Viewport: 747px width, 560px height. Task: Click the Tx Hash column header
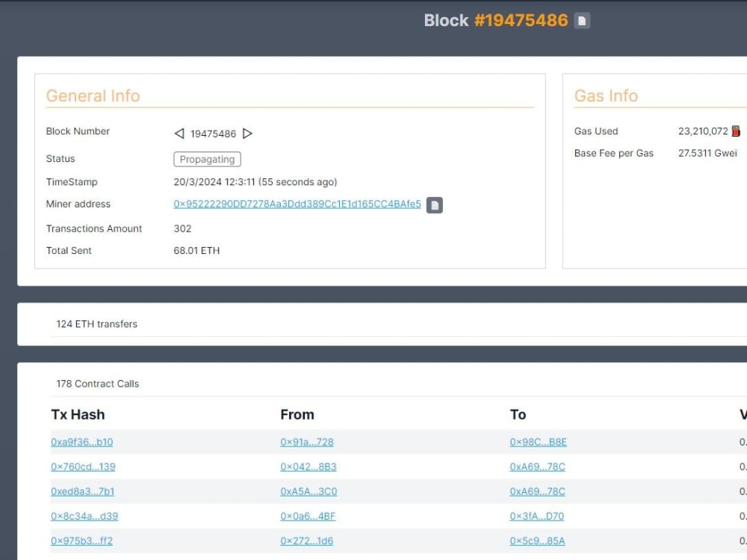tap(78, 414)
